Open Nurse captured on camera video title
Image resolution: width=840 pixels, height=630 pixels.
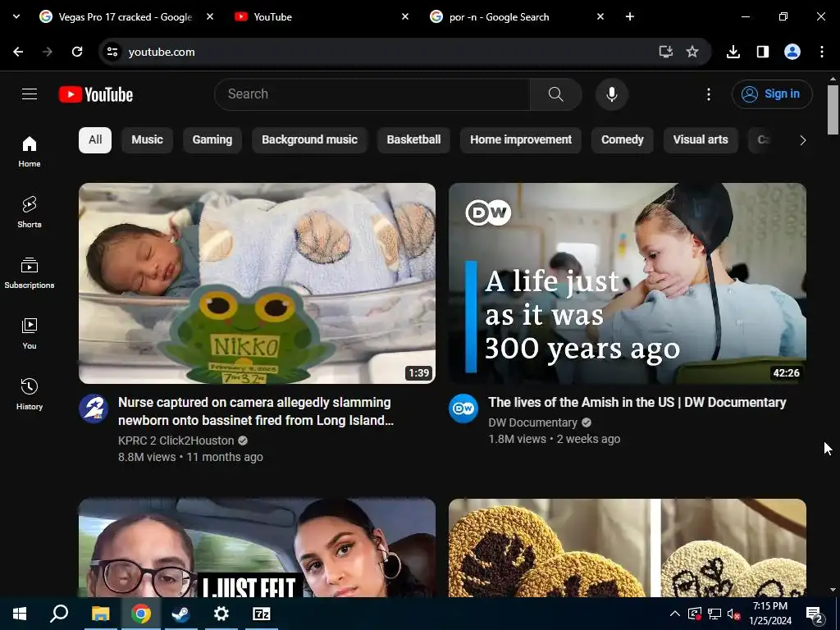256,412
